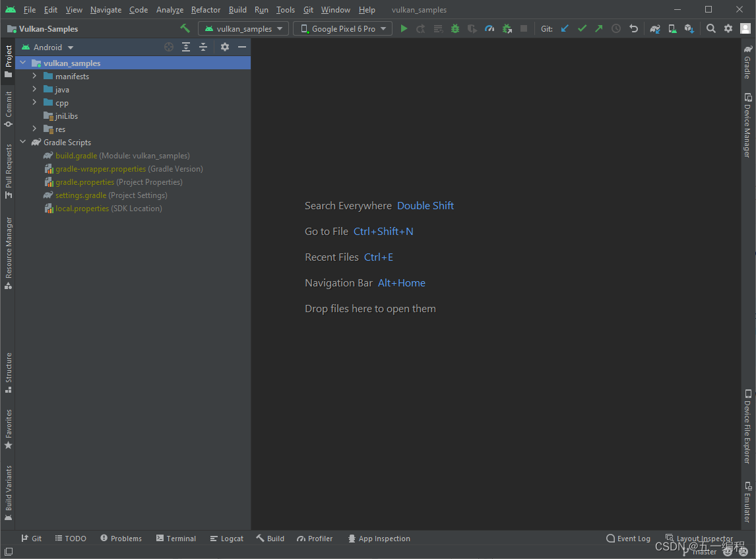Click the Debug bug icon
This screenshot has height=559, width=756.
(455, 29)
